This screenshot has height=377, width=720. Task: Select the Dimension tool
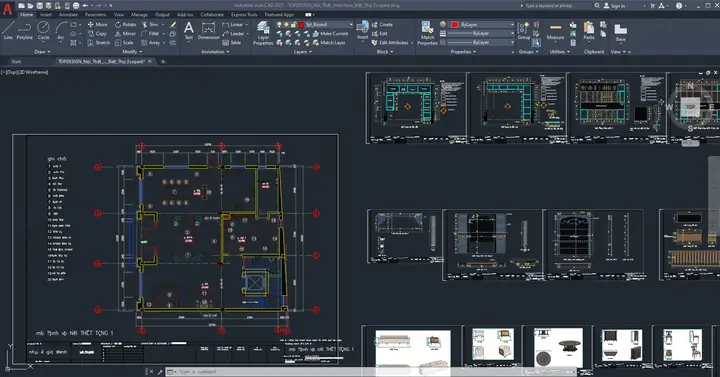tap(208, 30)
